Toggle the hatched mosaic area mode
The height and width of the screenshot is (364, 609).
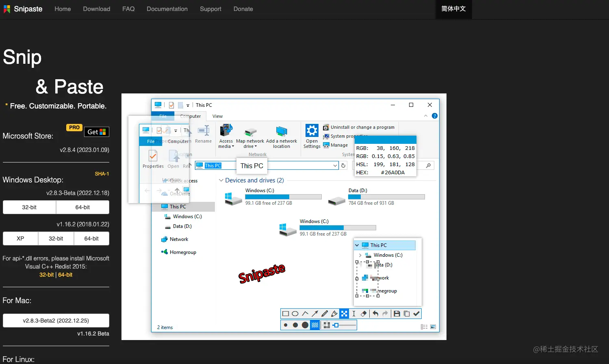coord(315,325)
